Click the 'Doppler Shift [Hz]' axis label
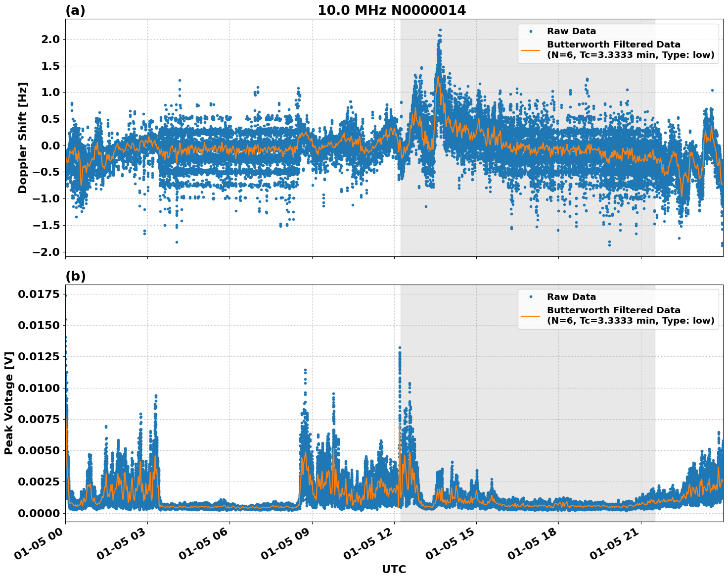This screenshot has width=728, height=580. 23,138
